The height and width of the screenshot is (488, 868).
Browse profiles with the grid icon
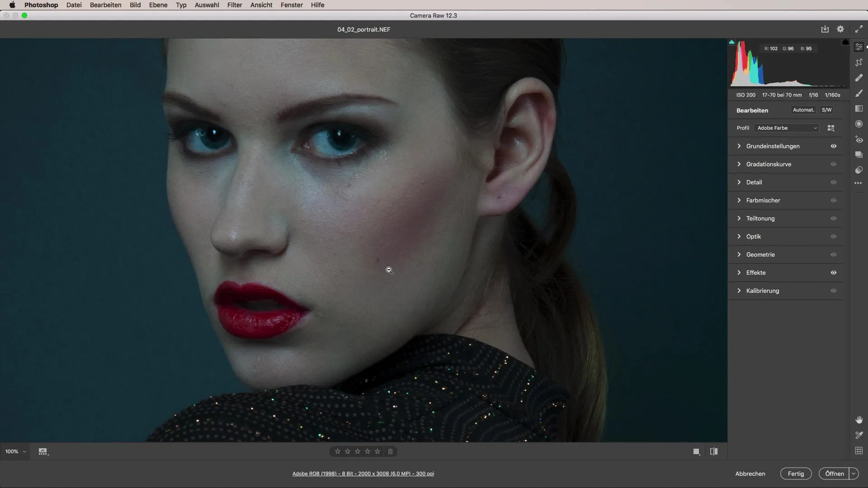831,128
